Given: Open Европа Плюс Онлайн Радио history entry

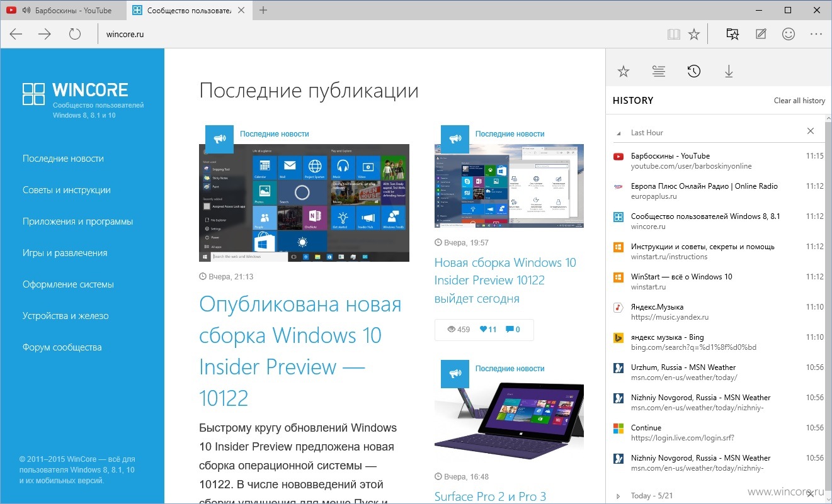Looking at the screenshot, I should click(718, 191).
